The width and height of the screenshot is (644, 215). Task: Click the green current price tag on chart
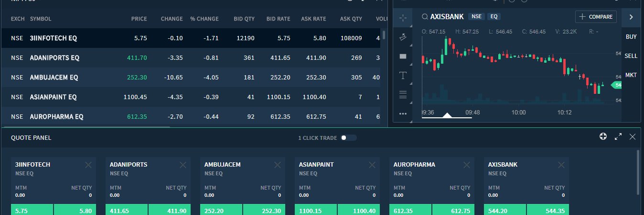tap(616, 85)
